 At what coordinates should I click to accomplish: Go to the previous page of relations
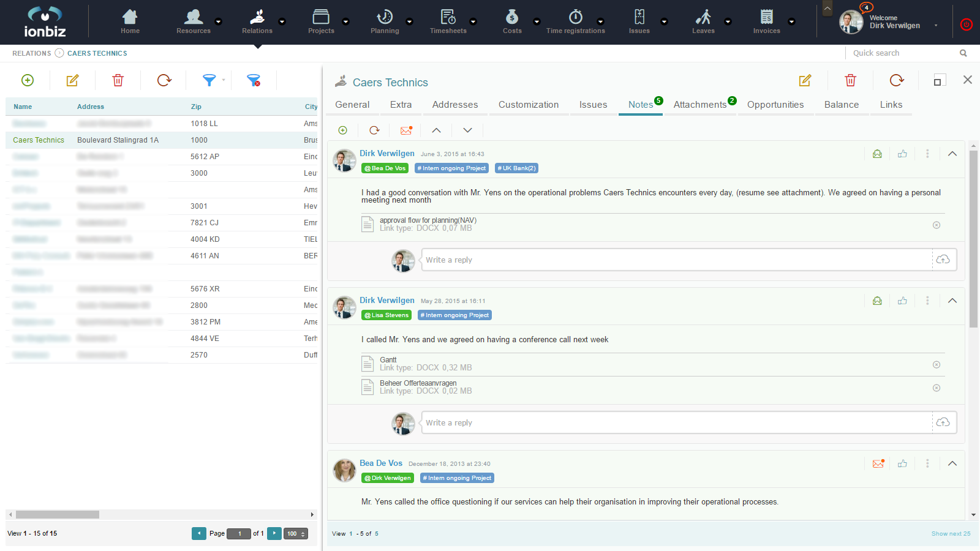pos(199,533)
